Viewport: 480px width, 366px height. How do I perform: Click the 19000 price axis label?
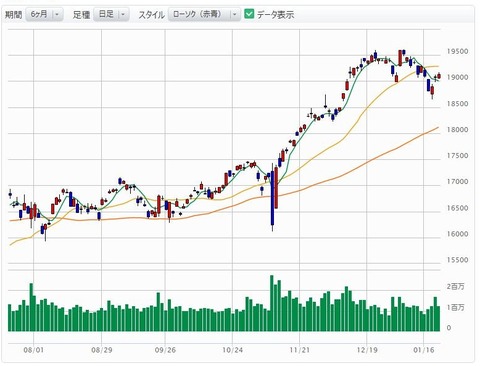457,77
